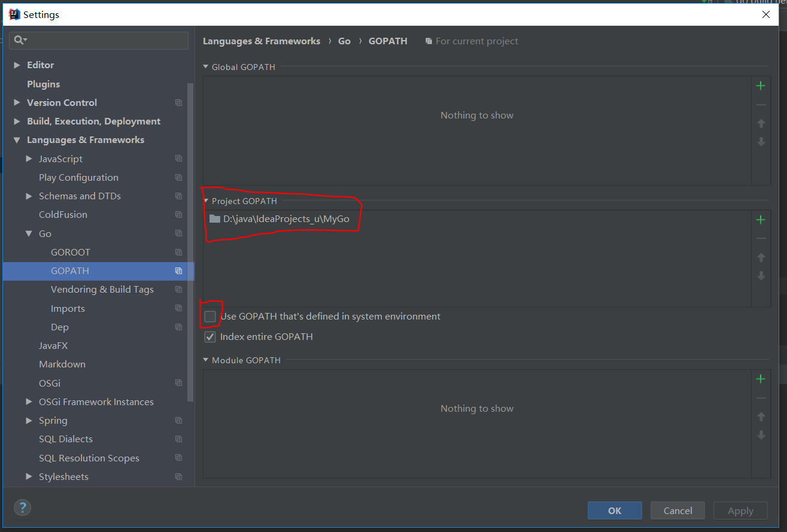Expand the Spring node
This screenshot has height=532, width=787.
pyautogui.click(x=29, y=421)
